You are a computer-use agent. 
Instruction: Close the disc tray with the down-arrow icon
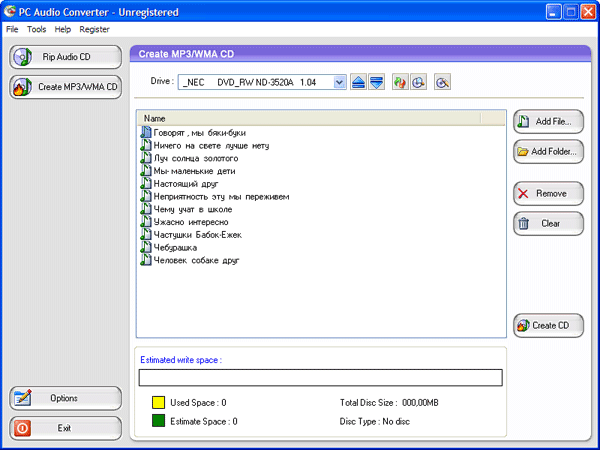click(x=377, y=82)
